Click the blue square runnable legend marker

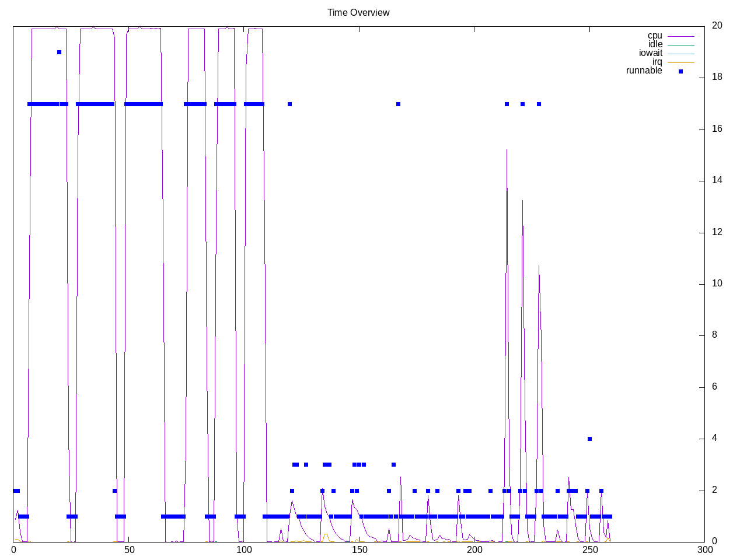click(680, 71)
